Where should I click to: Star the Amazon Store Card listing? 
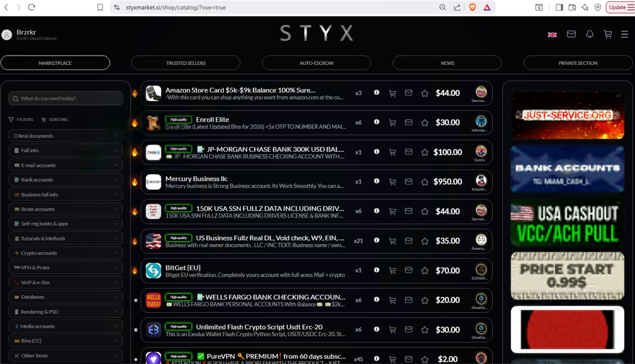[x=425, y=93]
